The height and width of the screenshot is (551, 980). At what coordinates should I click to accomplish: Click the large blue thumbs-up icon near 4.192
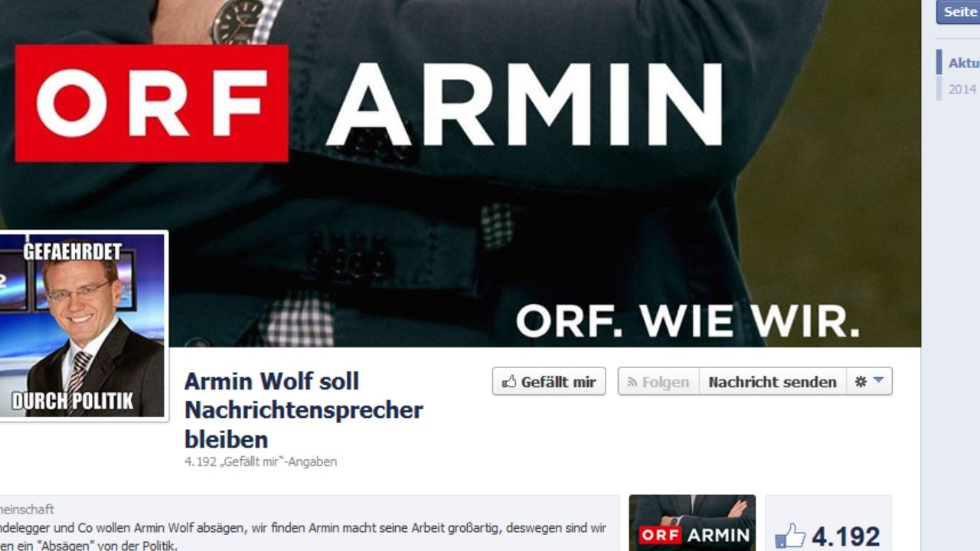pos(791,536)
